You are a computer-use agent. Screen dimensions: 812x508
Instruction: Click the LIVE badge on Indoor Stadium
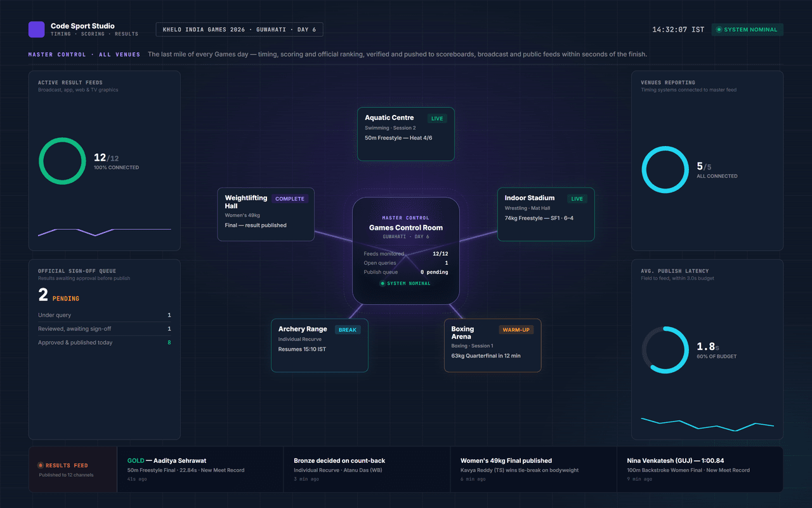tap(577, 199)
